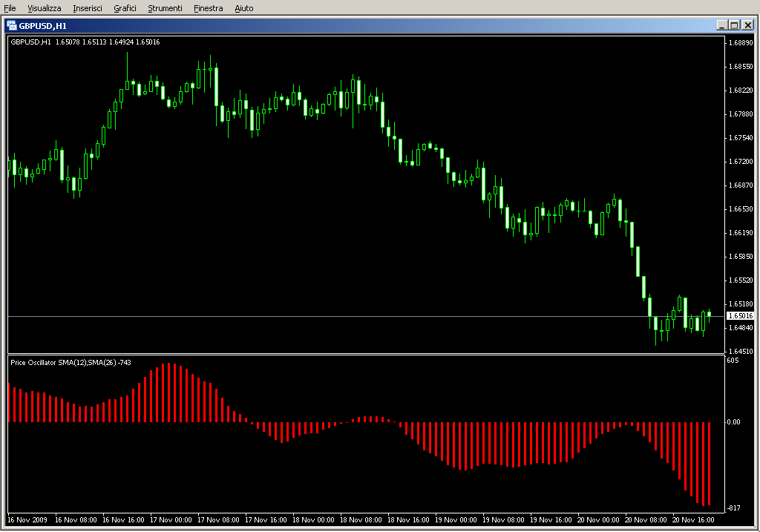This screenshot has height=532, width=760.
Task: Click the GBPUSD,H1 title bar text
Action: click(42, 26)
